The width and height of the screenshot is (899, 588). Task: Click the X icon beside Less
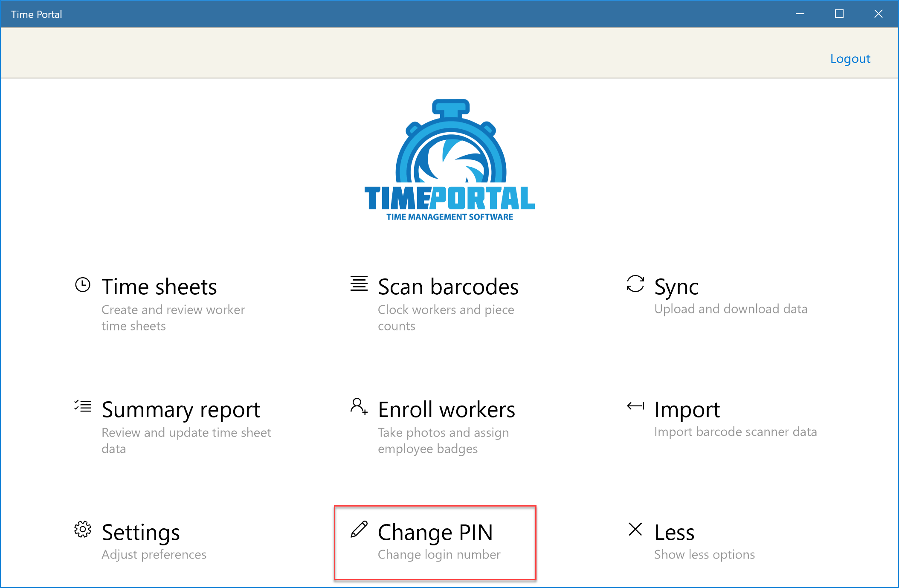(635, 529)
